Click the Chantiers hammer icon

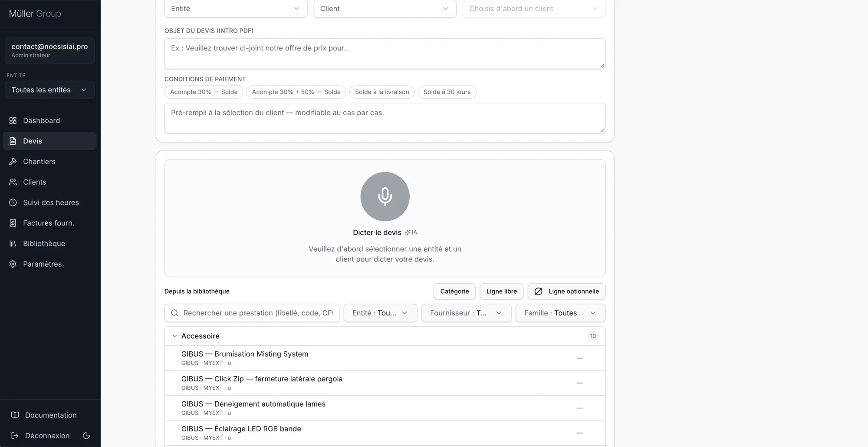click(13, 161)
